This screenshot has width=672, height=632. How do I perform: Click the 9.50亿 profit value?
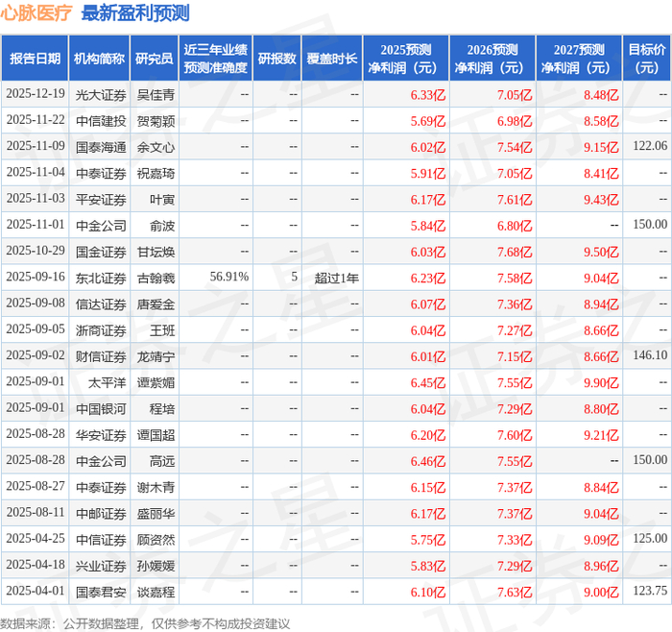coord(601,252)
